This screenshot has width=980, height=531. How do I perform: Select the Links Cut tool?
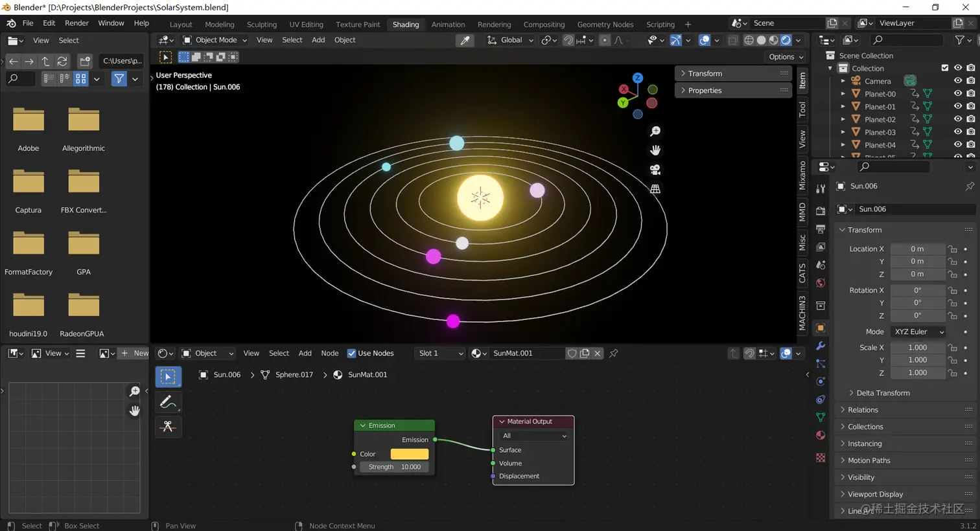point(168,427)
